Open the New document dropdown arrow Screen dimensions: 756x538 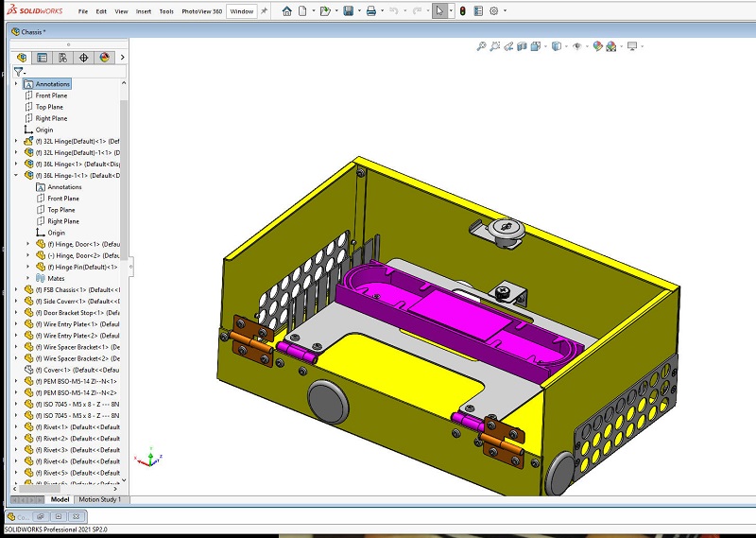point(314,11)
